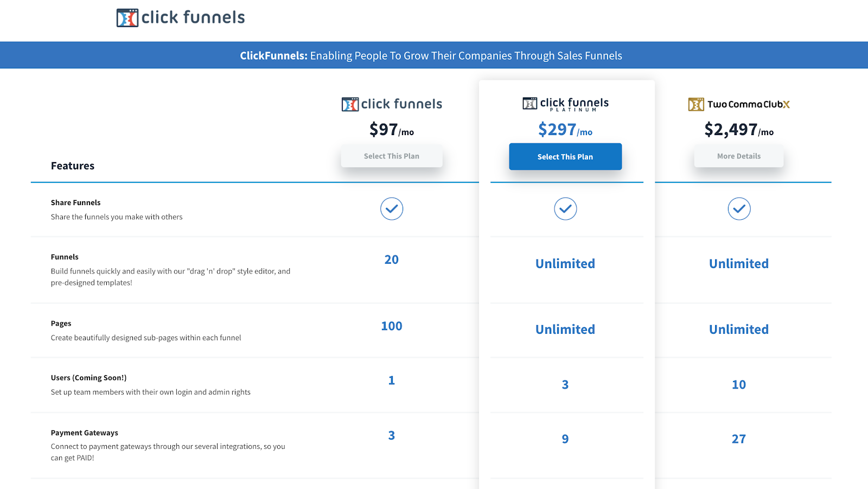Click the 27 payment gateways value
868x489 pixels.
coord(739,439)
